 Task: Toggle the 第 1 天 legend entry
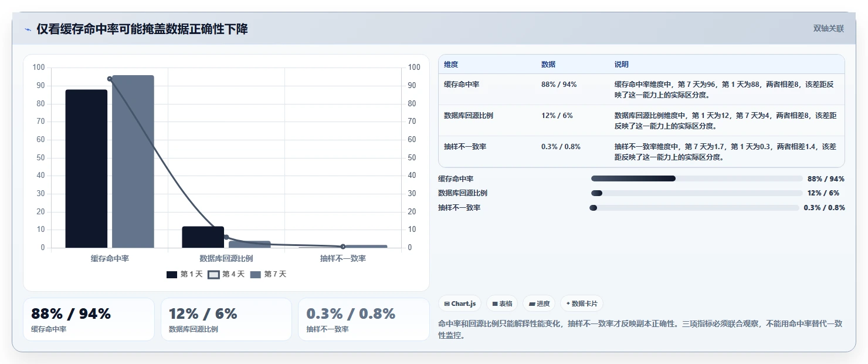[x=185, y=274]
